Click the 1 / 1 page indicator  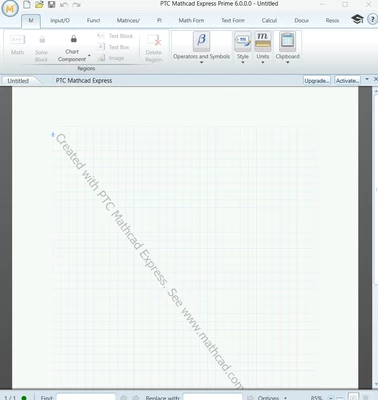click(x=10, y=398)
